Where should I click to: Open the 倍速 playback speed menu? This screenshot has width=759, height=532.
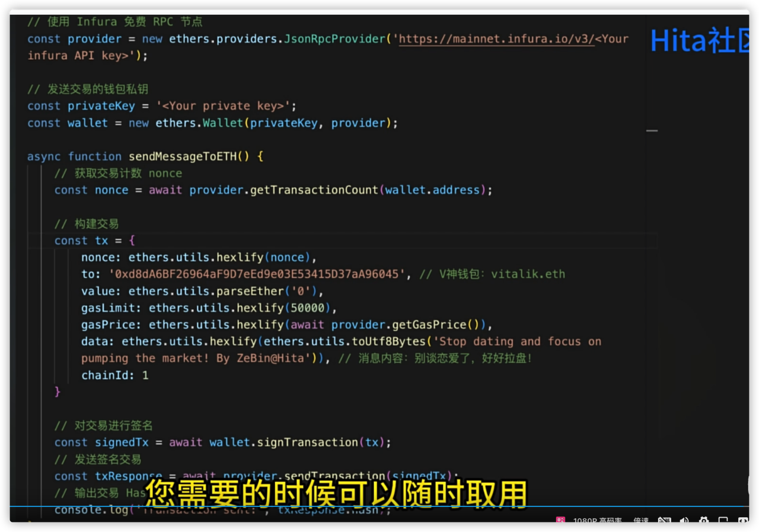[640, 521]
